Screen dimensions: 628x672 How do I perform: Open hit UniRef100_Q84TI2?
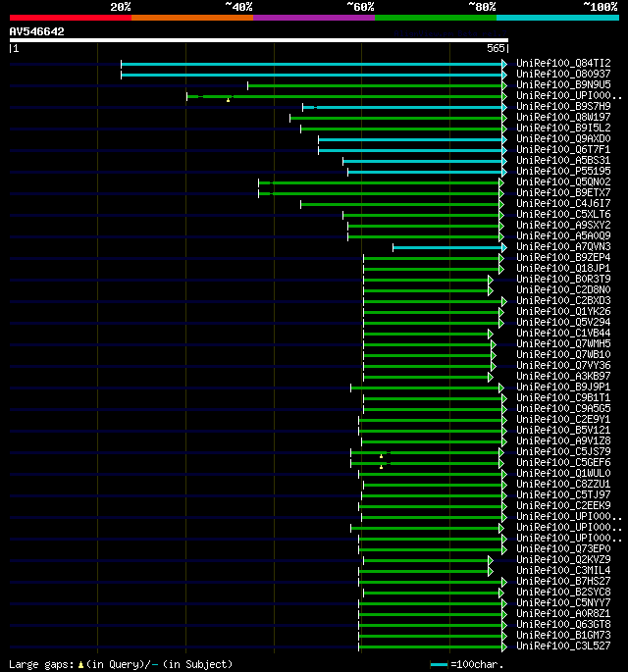[x=563, y=63]
